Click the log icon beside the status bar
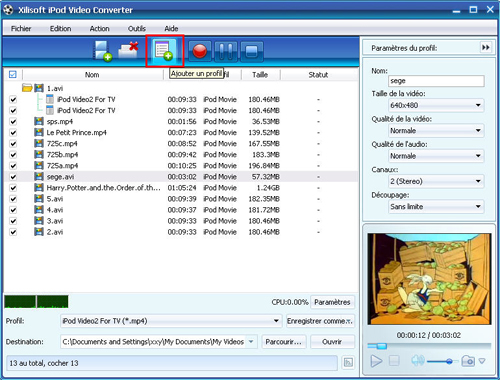 pos(348,362)
